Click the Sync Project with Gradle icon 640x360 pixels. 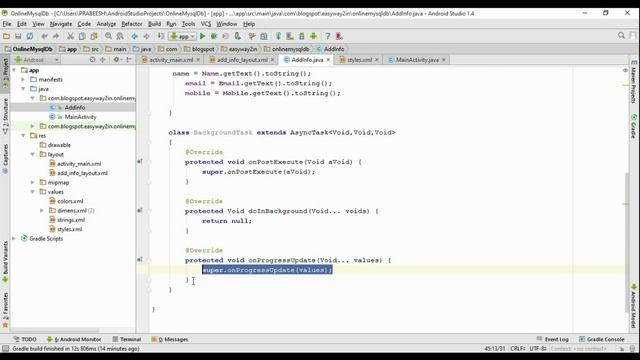pyautogui.click(x=278, y=36)
